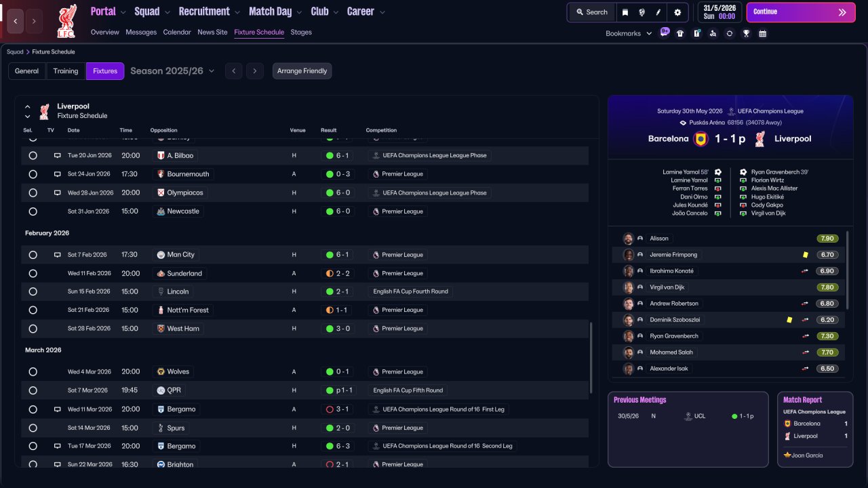The image size is (868, 488).
Task: Click the Squad breadcrumb link
Action: coord(15,52)
